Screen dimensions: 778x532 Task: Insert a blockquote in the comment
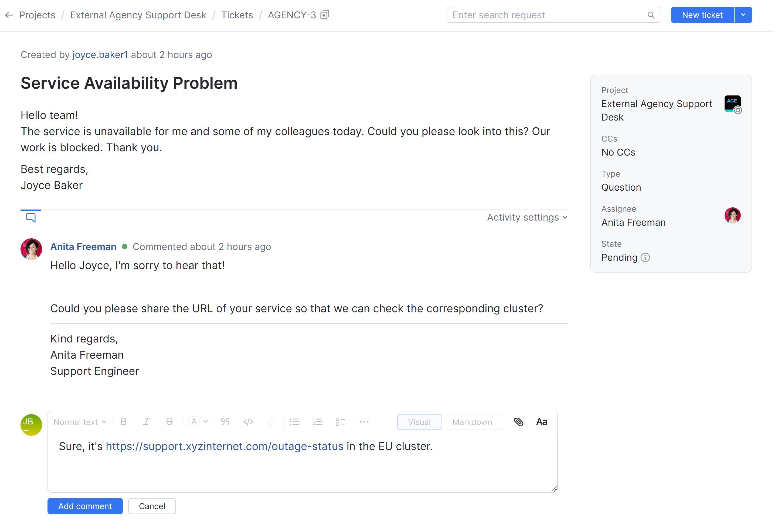tap(225, 422)
